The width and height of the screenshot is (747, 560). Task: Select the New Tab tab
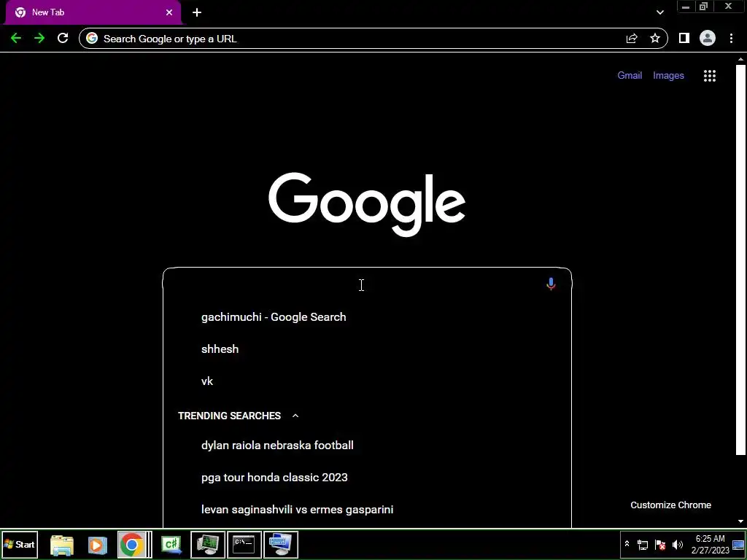(x=93, y=12)
